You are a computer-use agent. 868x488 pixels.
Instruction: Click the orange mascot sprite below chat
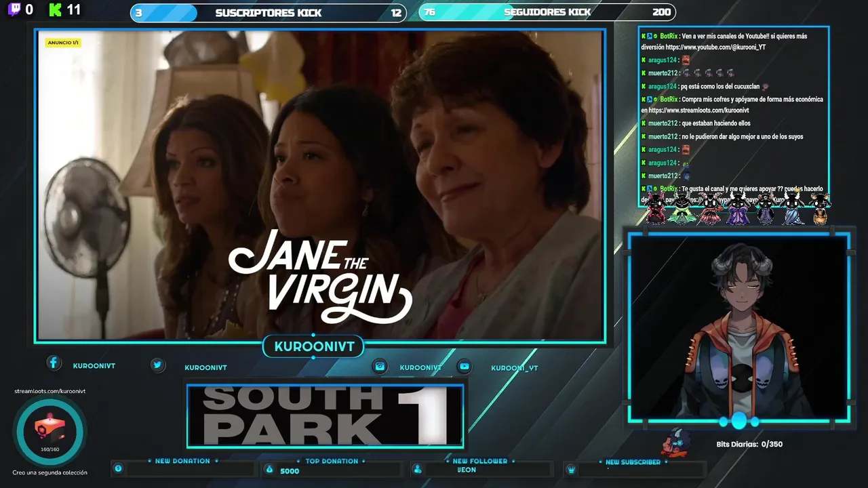[x=820, y=208]
